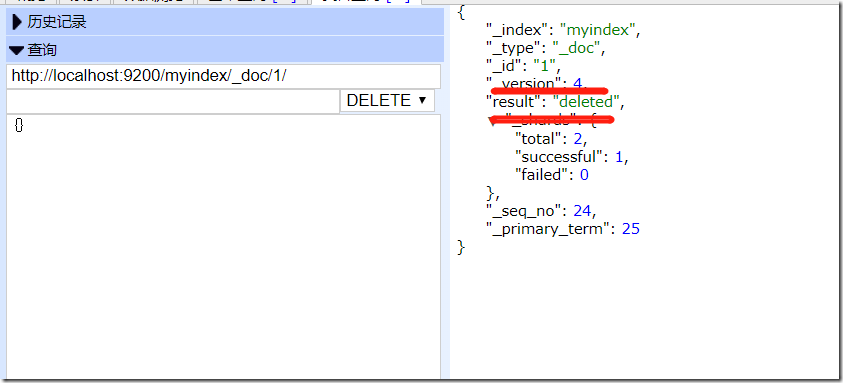The width and height of the screenshot is (843, 383).
Task: Collapse the 查询 query section
Action: 225,50
